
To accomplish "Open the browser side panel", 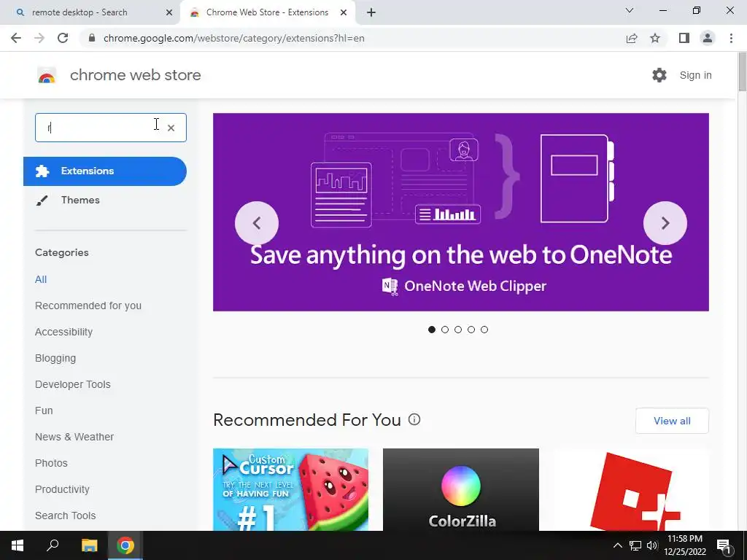I will coord(684,38).
